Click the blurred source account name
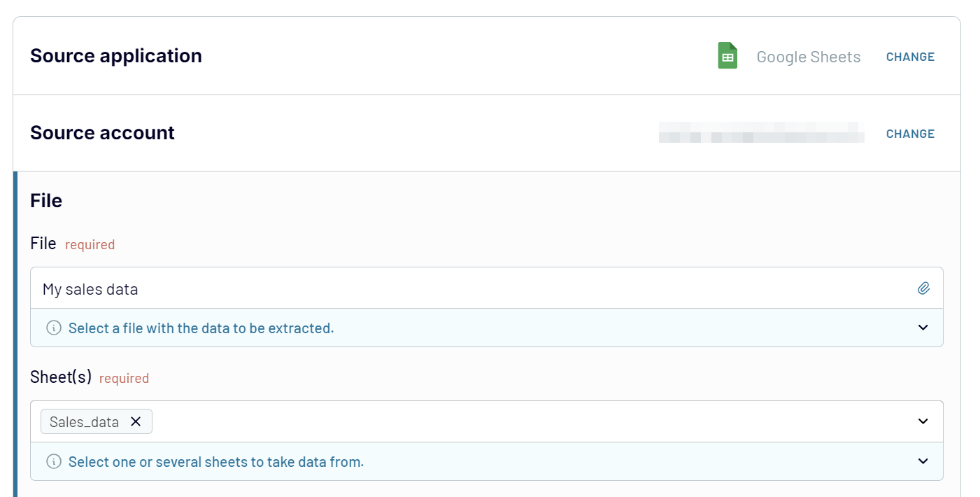This screenshot has height=497, width=980. (761, 134)
